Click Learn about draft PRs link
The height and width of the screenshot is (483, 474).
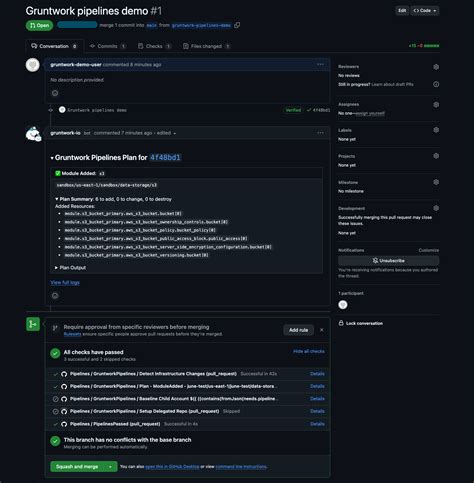(392, 84)
